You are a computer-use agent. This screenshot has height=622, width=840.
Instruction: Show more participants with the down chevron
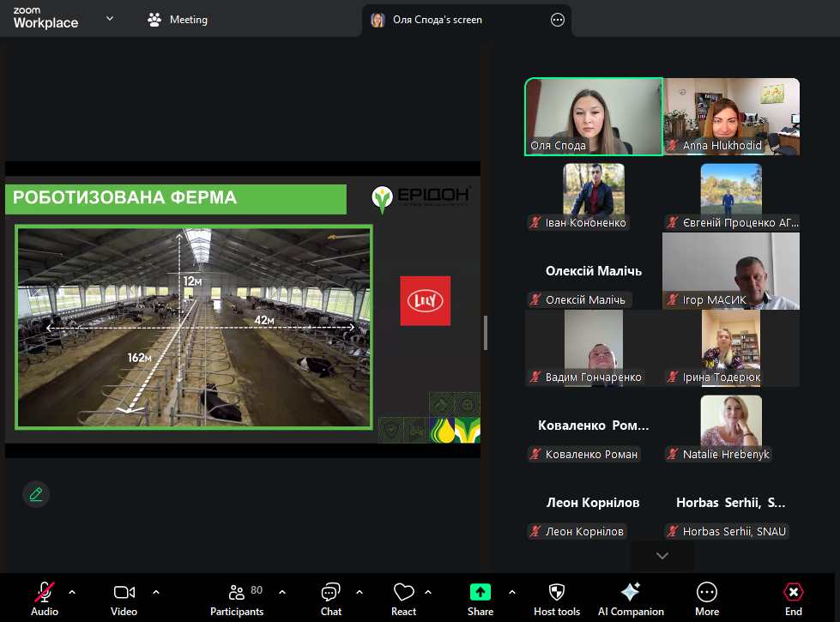pos(662,556)
